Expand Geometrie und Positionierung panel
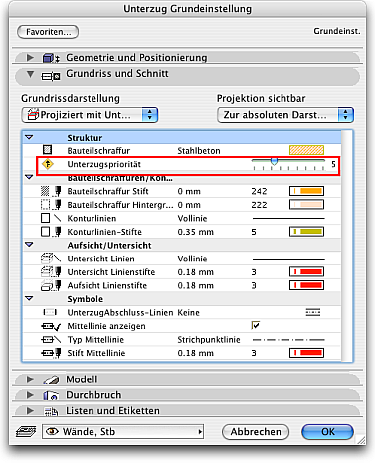 30,58
